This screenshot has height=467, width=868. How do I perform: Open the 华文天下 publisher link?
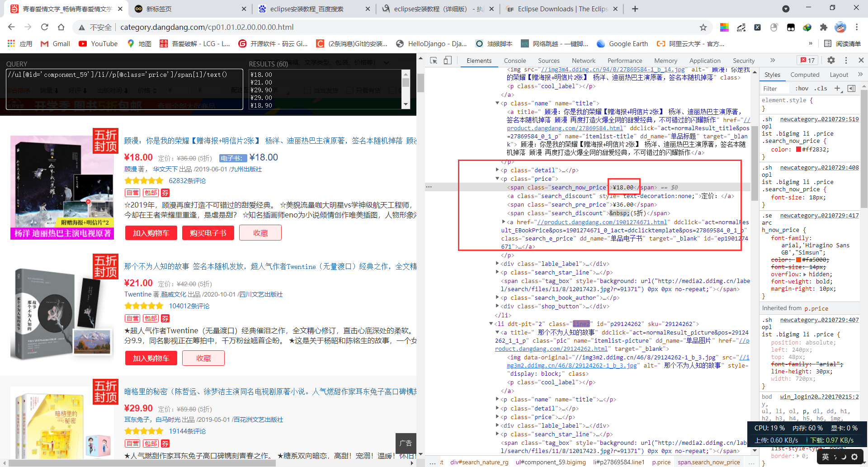click(165, 169)
